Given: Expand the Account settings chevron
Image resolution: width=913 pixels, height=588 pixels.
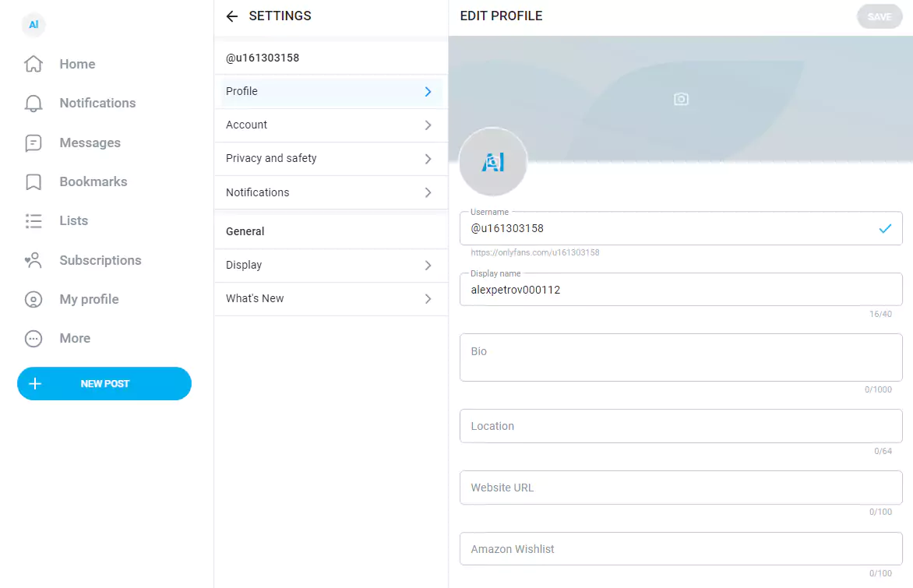Looking at the screenshot, I should coord(428,125).
